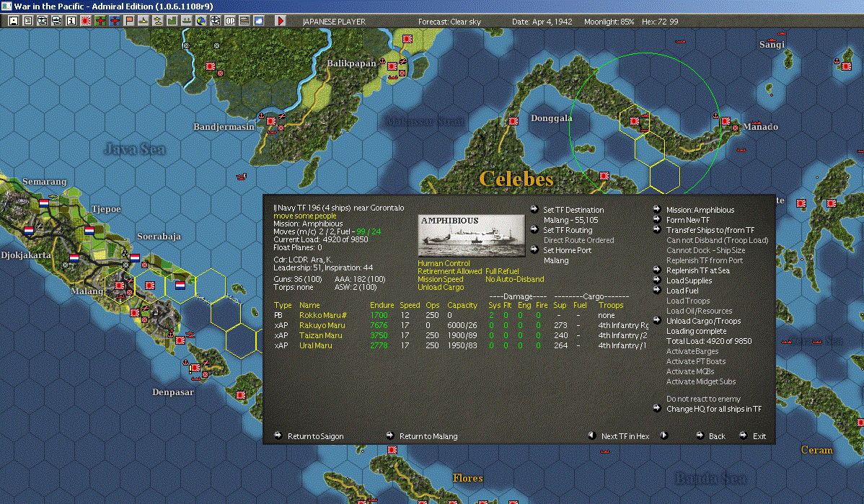Click the Set Home Port arrow
This screenshot has width=864, height=504.
[534, 250]
